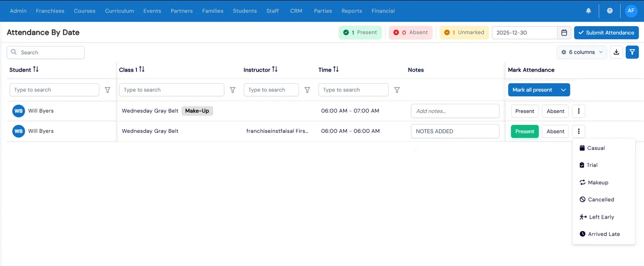Close the three-dot menu on NOTES ADDED row
Viewport: 644px width, 266px height.
coord(579,131)
